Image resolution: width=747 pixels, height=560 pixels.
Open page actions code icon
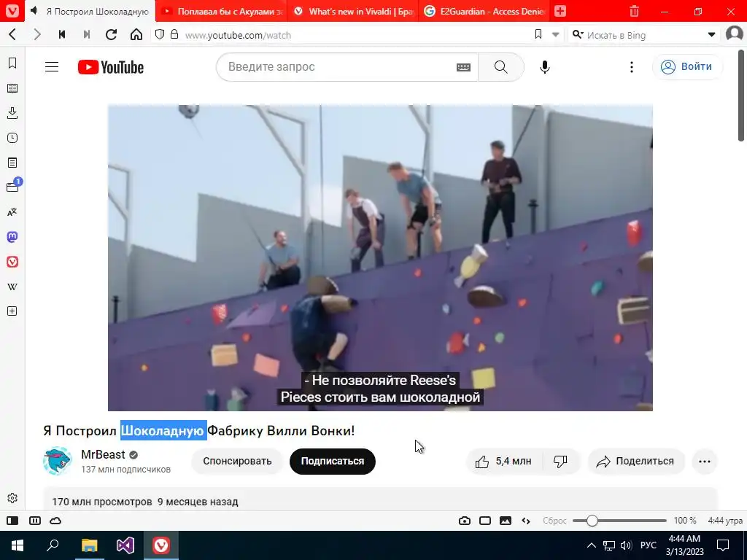526,521
